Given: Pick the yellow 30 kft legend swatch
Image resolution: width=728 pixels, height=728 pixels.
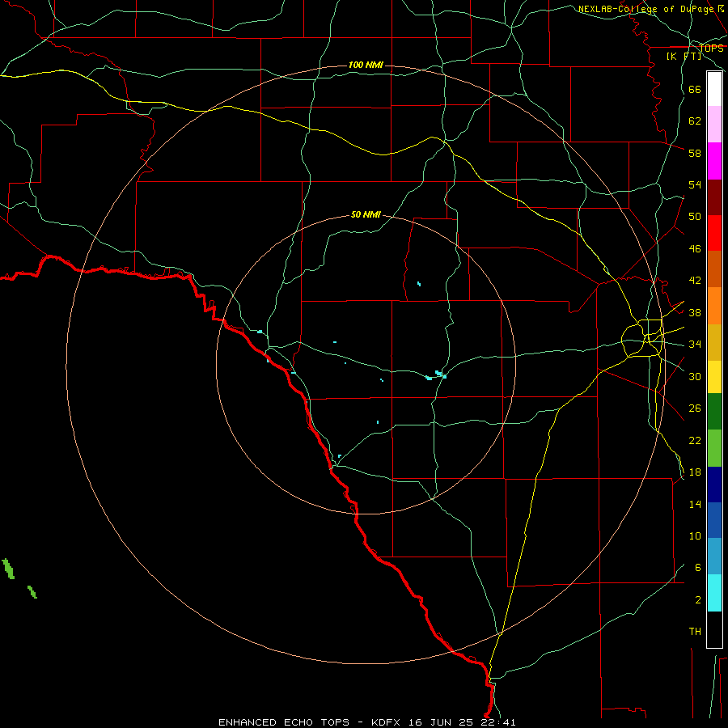Looking at the screenshot, I should (x=714, y=377).
